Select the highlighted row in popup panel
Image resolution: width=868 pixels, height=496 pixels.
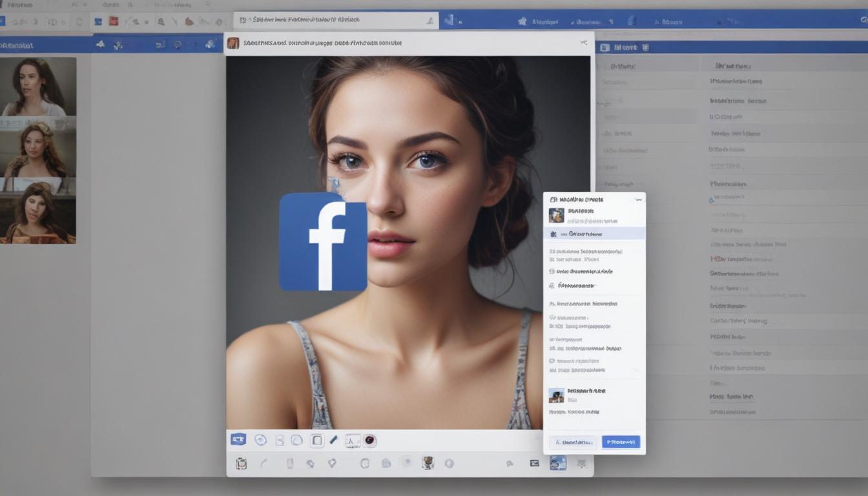[x=594, y=234]
